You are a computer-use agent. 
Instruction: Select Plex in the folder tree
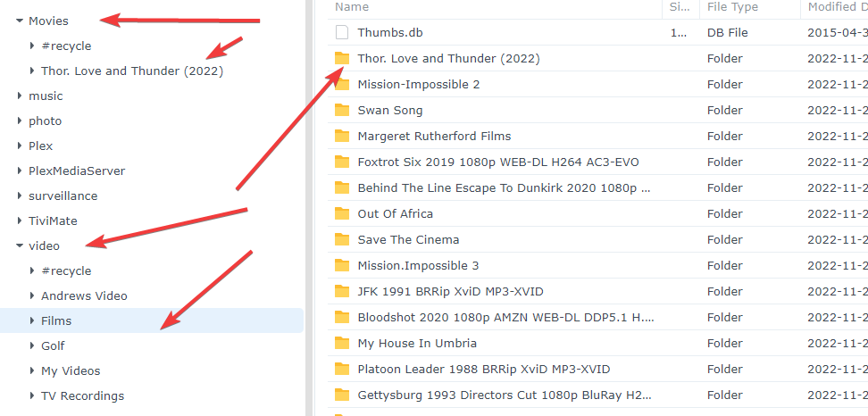click(x=41, y=146)
